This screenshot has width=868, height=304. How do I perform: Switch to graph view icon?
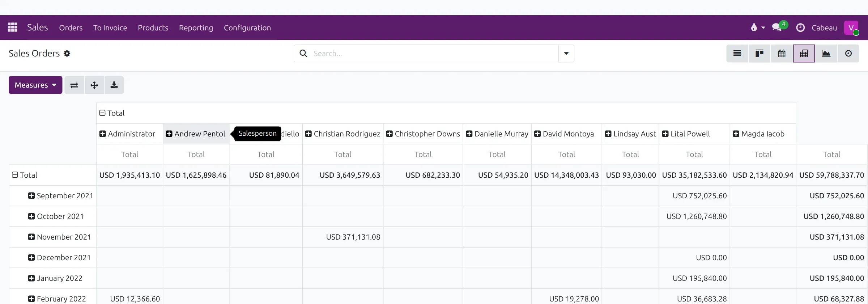(826, 54)
